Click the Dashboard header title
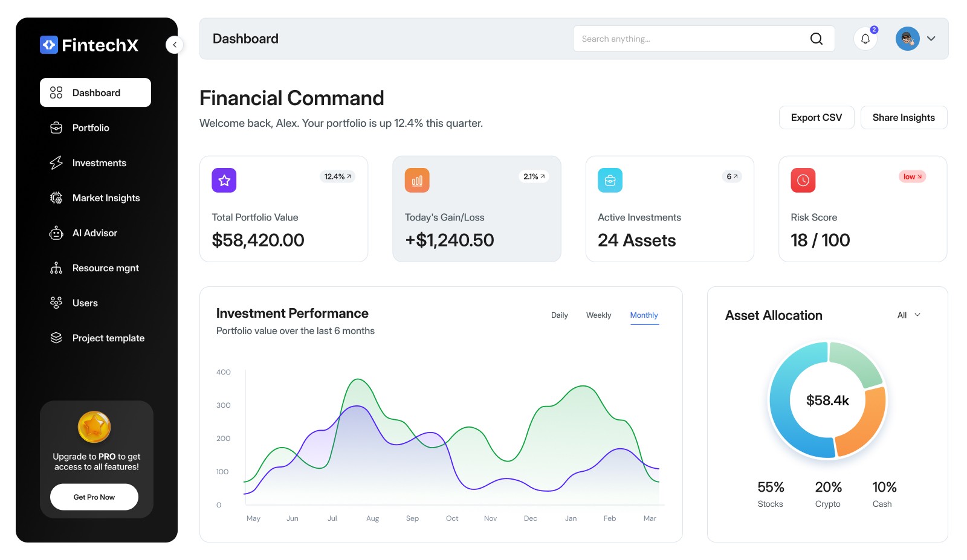 245,38
